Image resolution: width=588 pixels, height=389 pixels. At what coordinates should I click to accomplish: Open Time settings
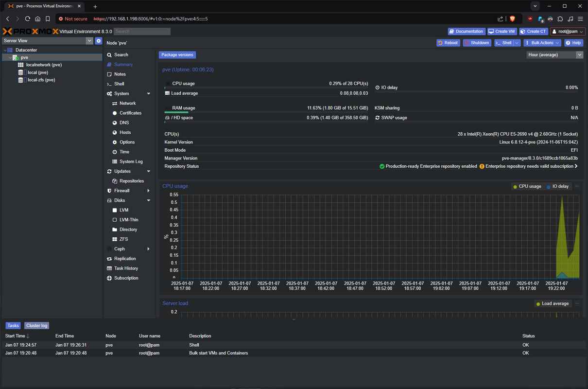point(124,152)
